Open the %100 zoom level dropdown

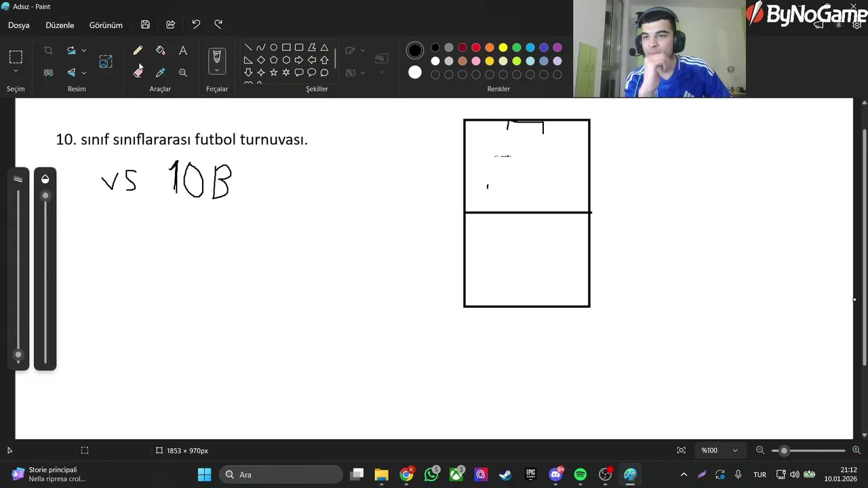[719, 450]
